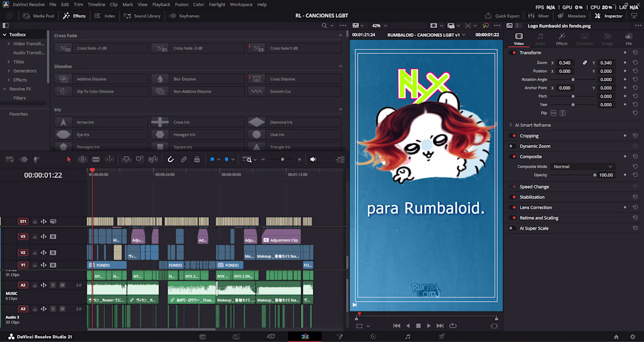Image resolution: width=644 pixels, height=342 pixels.
Task: Activate the Blade Edit tool
Action: click(x=95, y=160)
